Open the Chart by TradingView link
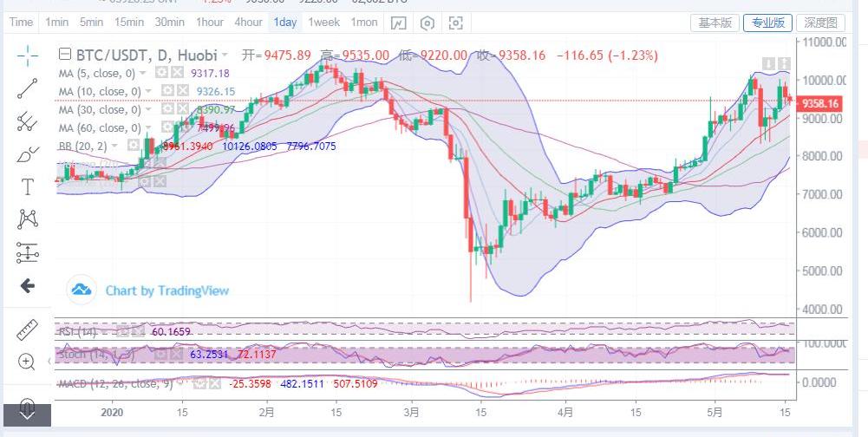The width and height of the screenshot is (868, 437). coord(166,290)
